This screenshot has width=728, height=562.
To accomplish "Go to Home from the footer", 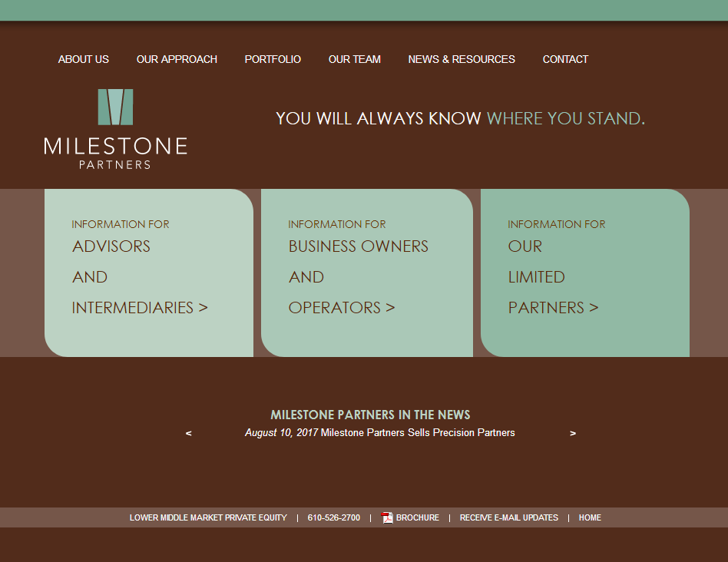I will click(x=590, y=517).
